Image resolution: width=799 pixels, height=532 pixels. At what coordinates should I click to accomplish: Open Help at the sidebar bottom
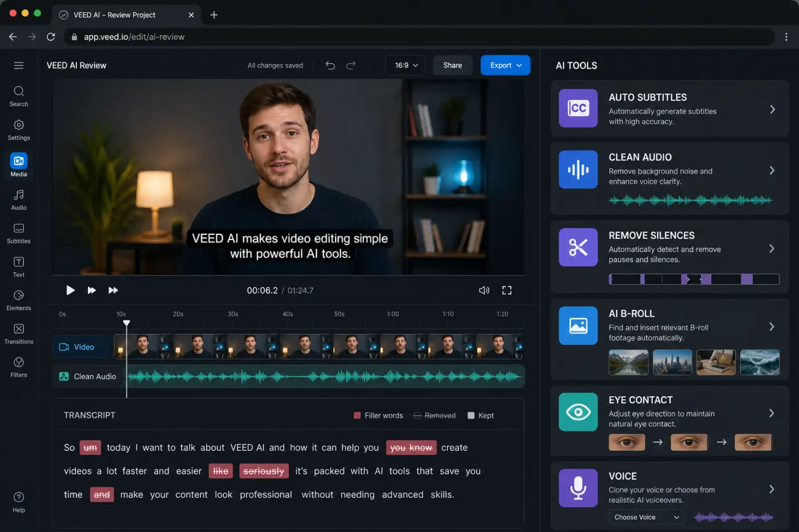pos(19,502)
